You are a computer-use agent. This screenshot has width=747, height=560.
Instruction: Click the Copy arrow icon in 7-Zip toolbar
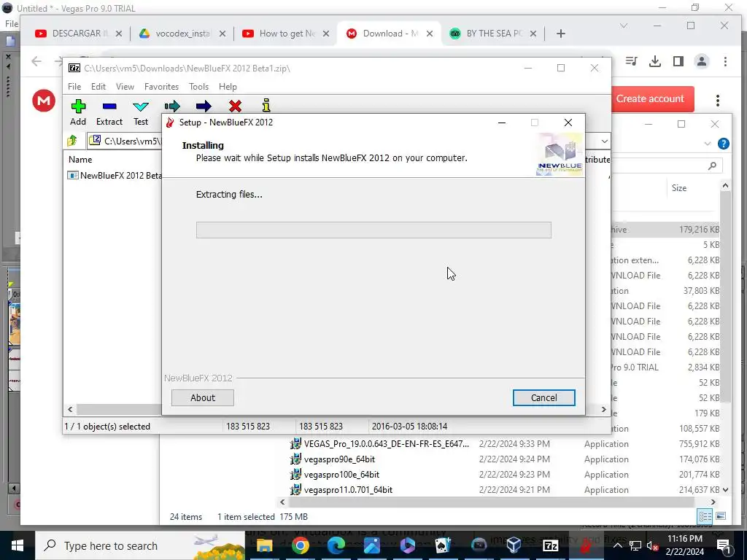pos(172,106)
